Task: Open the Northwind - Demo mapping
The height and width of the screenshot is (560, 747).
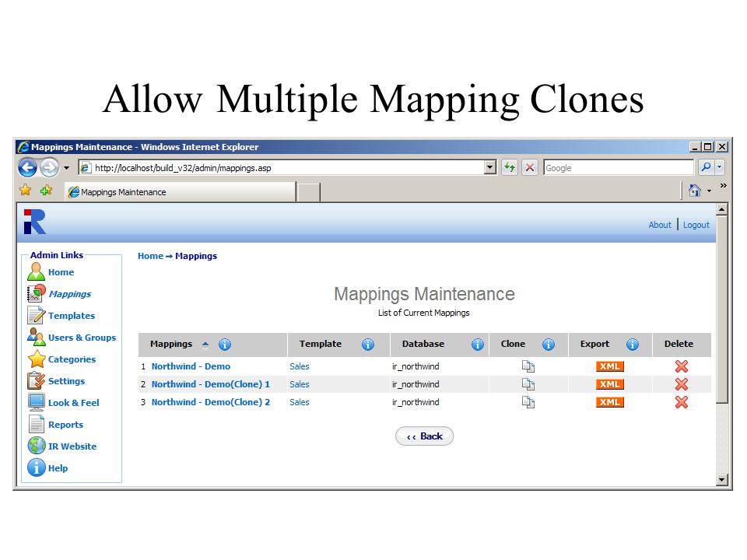Action: [191, 366]
